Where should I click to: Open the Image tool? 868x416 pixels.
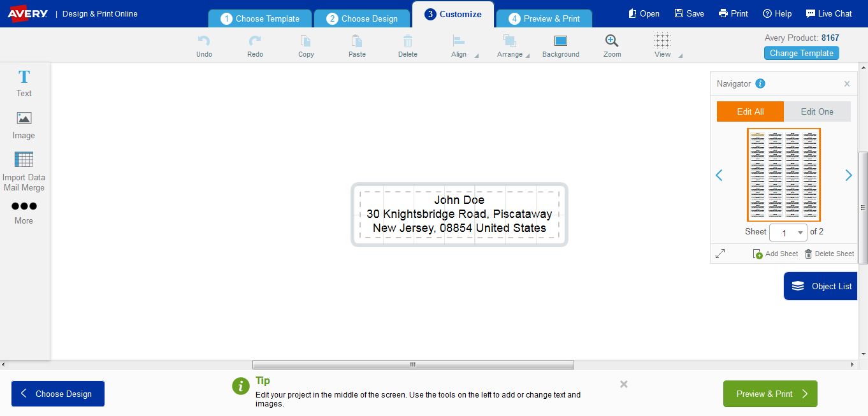pos(24,125)
